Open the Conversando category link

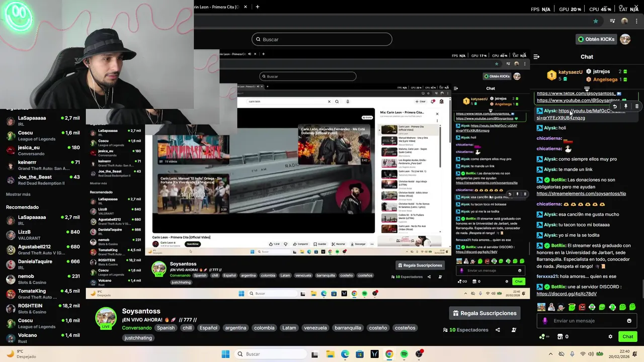pyautogui.click(x=136, y=328)
